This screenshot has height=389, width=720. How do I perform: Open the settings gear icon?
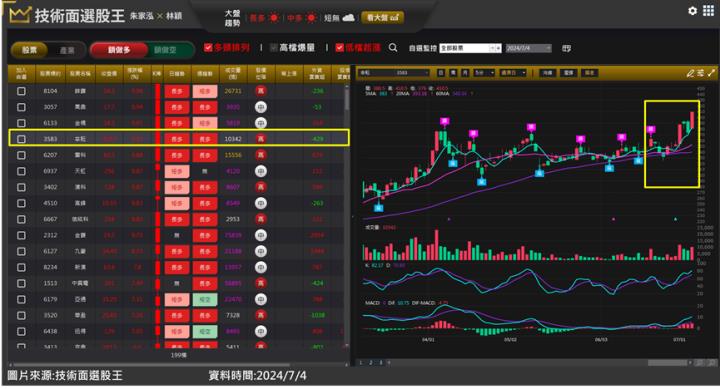pyautogui.click(x=692, y=11)
